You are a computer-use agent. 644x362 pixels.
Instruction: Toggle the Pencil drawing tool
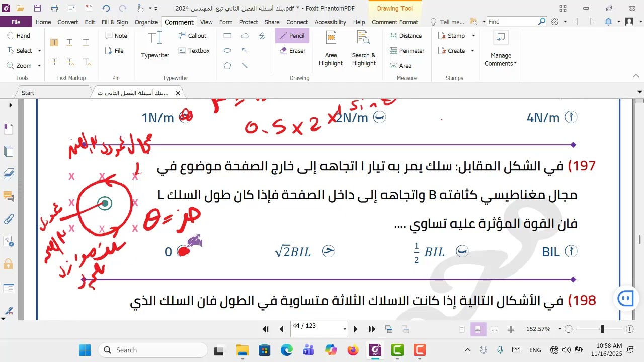coord(292,36)
